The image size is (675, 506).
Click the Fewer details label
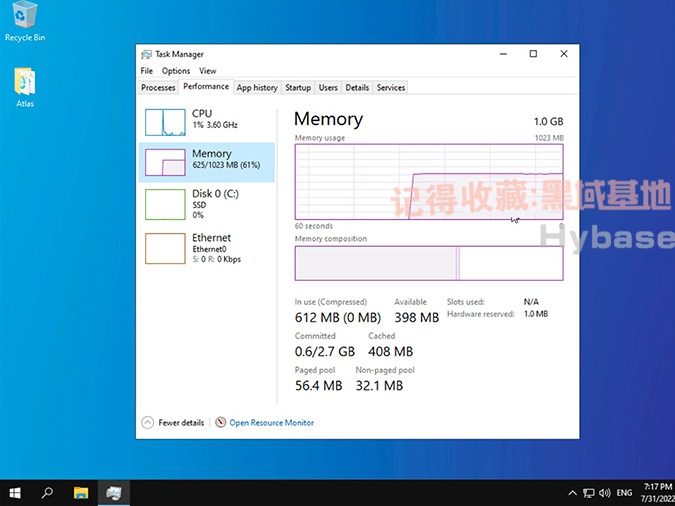[x=181, y=422]
